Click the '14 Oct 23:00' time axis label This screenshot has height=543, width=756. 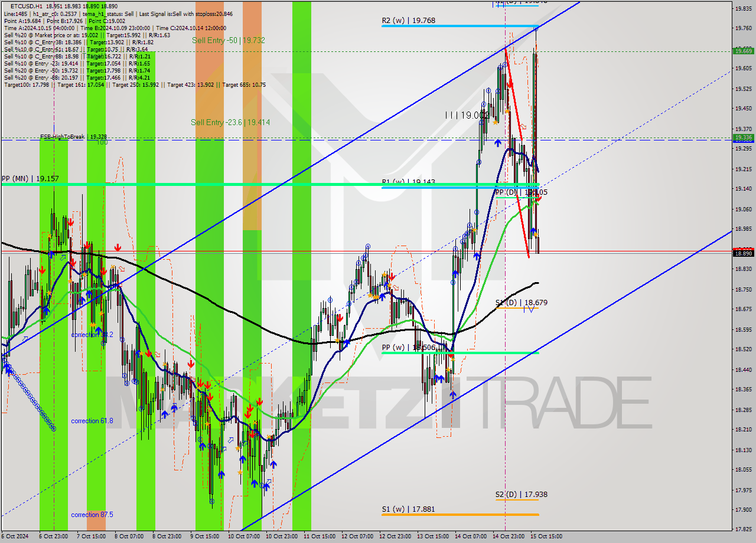coord(508,537)
